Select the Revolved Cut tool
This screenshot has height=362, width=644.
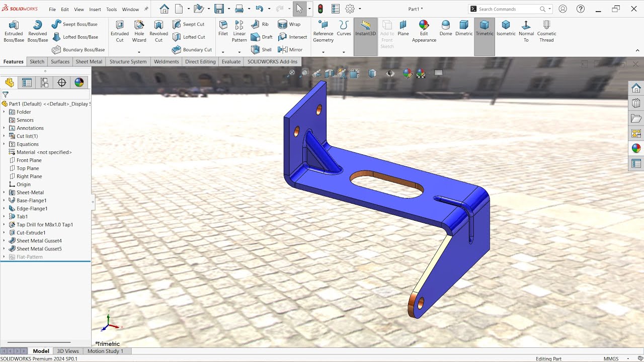pos(158,31)
